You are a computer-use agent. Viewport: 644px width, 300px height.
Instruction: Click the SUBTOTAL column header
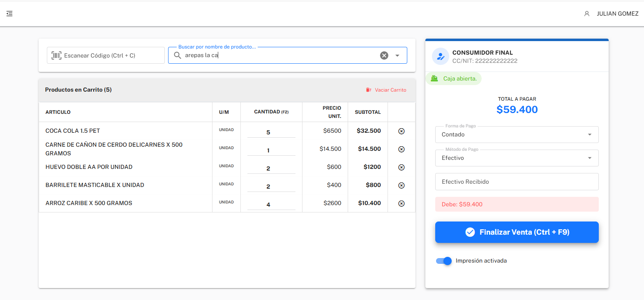coord(368,112)
